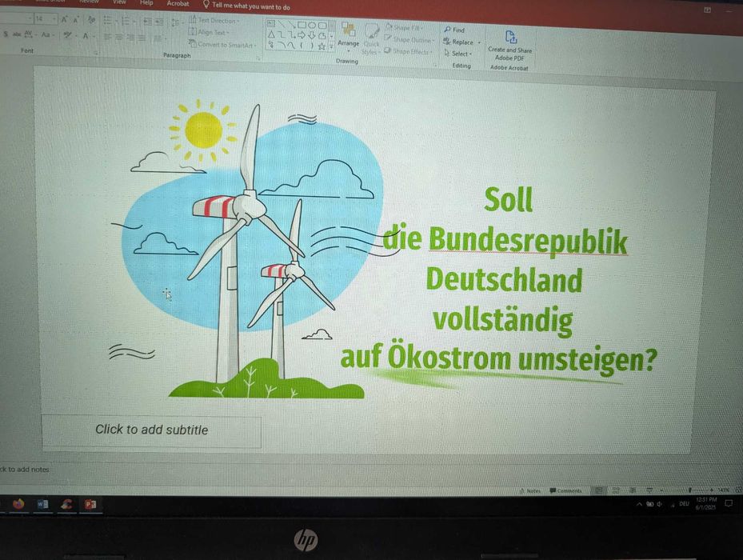Start Slide Show from status bar
This screenshot has height=560, width=743.
[x=649, y=490]
